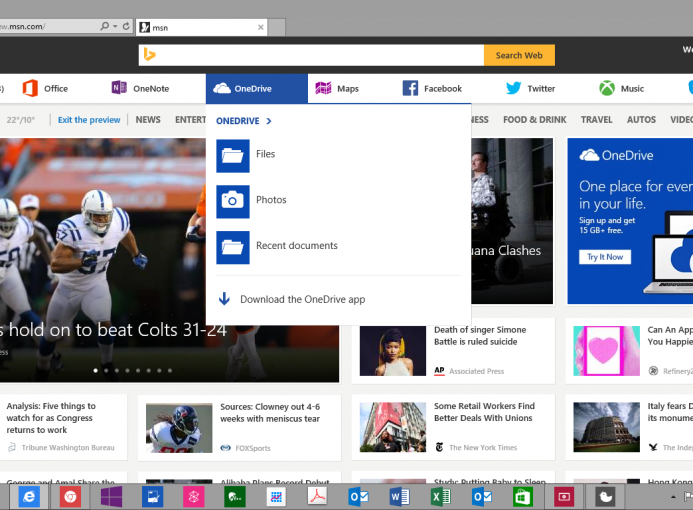The image size is (693, 510).
Task: Open the OneNote icon in the services bar
Action: [x=119, y=88]
